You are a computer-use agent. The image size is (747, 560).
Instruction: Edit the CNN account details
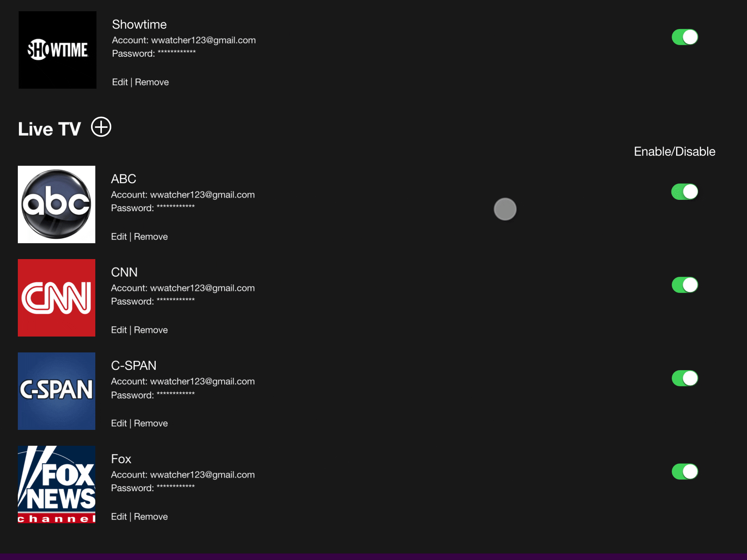(x=119, y=330)
